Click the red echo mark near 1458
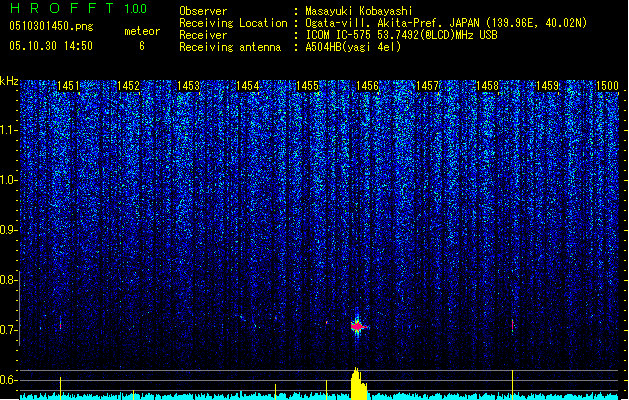629x400 pixels. (x=513, y=325)
